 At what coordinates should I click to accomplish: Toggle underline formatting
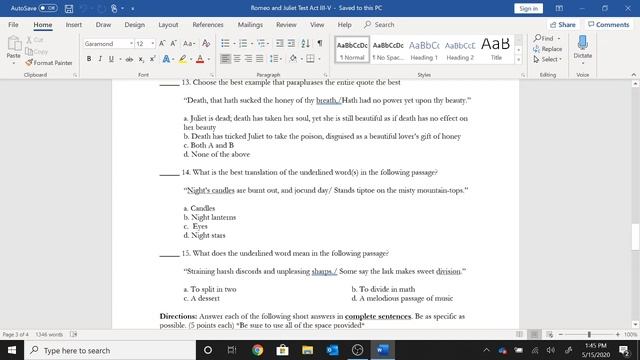[111, 59]
